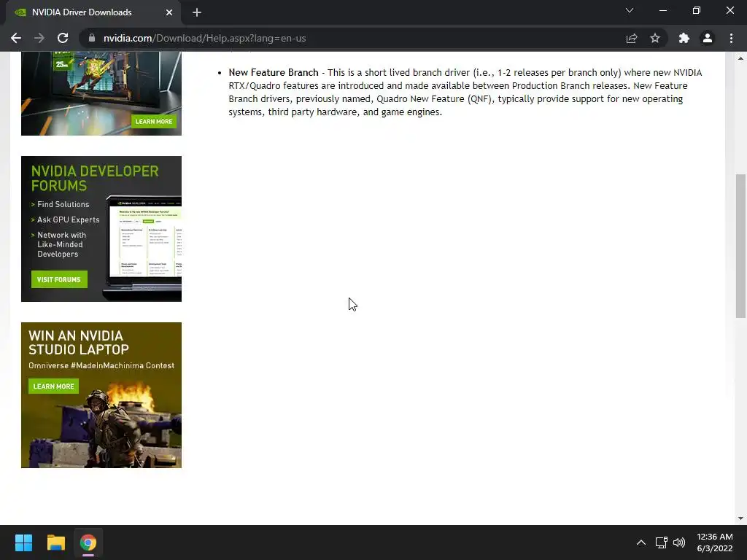This screenshot has width=747, height=560.
Task: Click Learn More on Studio Laptop banner
Action: pos(53,386)
